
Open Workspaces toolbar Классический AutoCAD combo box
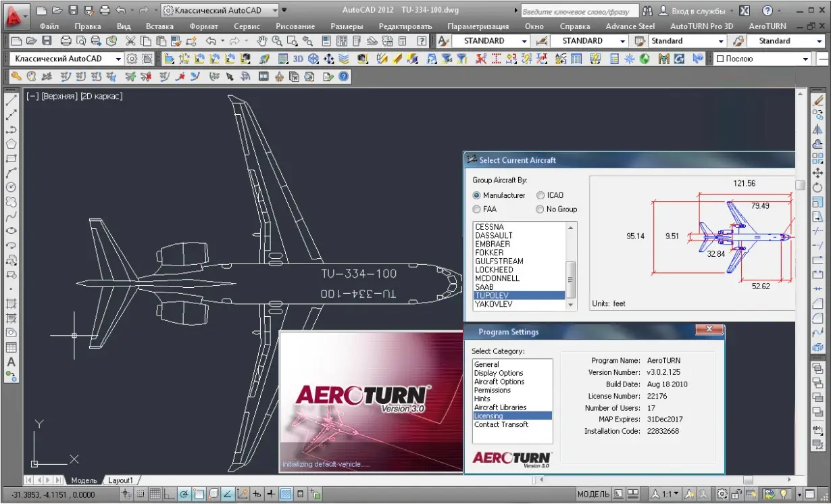(67, 59)
